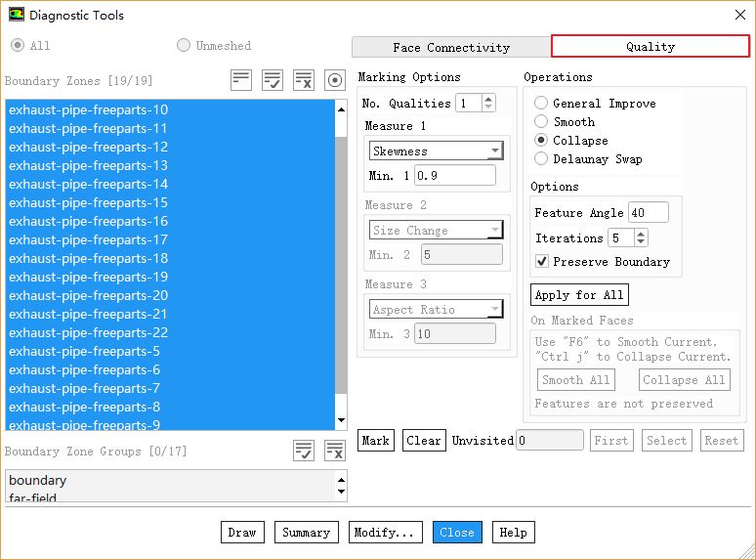Select exhaust-pipe-freeparts-7 zone
Screen dimensions: 756x560
(x=170, y=388)
